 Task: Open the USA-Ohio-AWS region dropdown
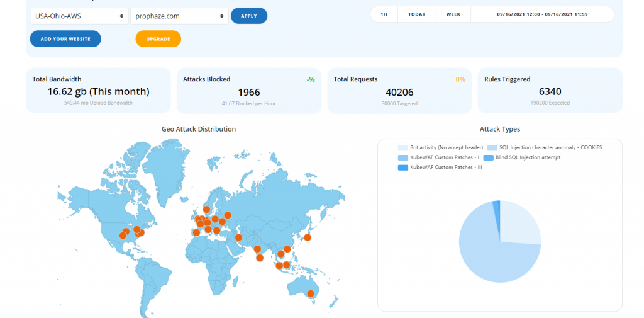[x=79, y=16]
